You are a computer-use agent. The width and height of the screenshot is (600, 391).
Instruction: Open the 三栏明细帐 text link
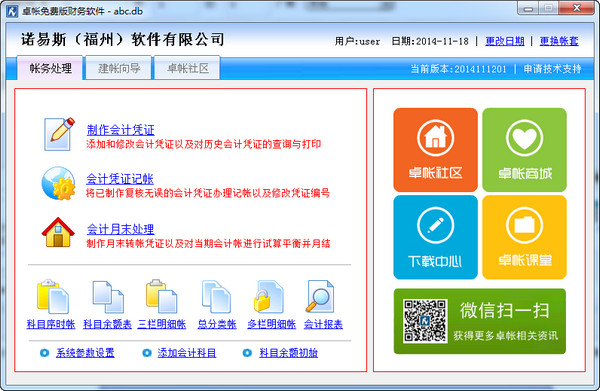coord(162,324)
